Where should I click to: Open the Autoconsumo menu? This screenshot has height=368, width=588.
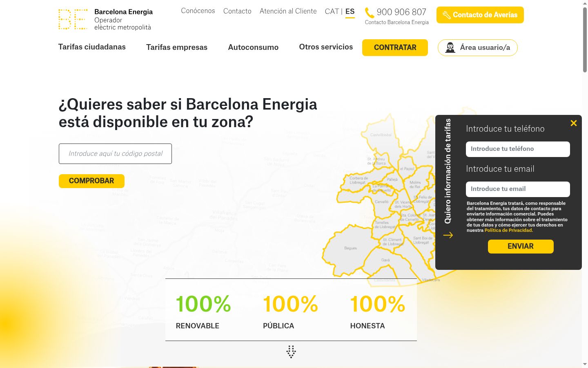[253, 47]
